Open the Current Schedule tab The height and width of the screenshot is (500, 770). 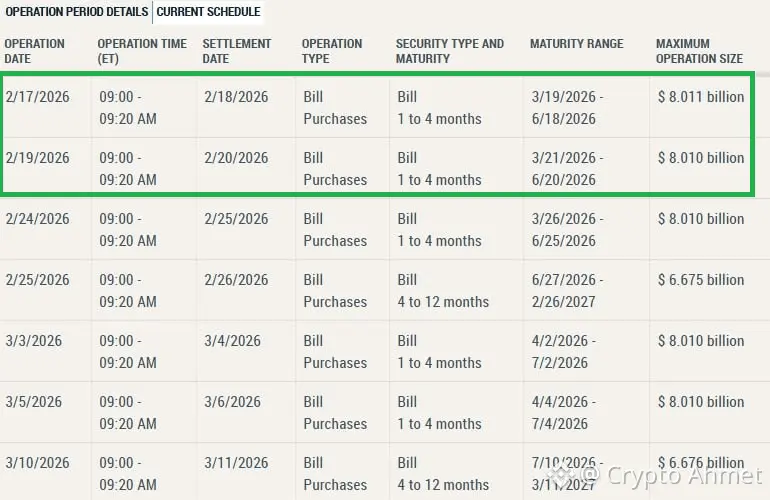(x=208, y=12)
